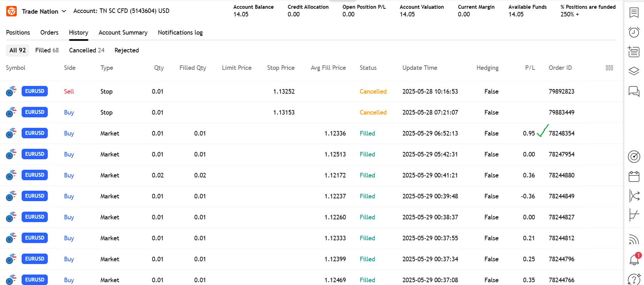Sort table by P/L column header
This screenshot has height=285, width=644.
click(x=530, y=68)
